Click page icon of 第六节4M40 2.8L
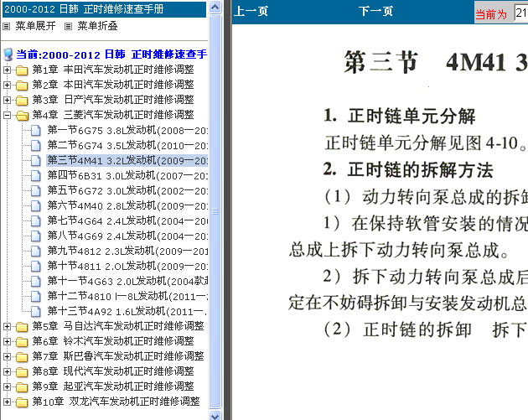The height and width of the screenshot is (420, 528). coord(36,205)
